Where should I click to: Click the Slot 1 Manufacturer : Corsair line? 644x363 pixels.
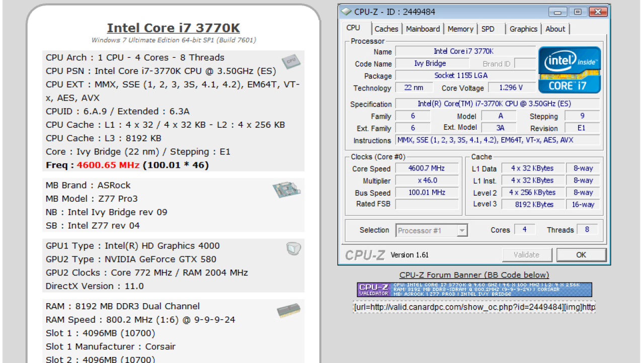point(111,346)
